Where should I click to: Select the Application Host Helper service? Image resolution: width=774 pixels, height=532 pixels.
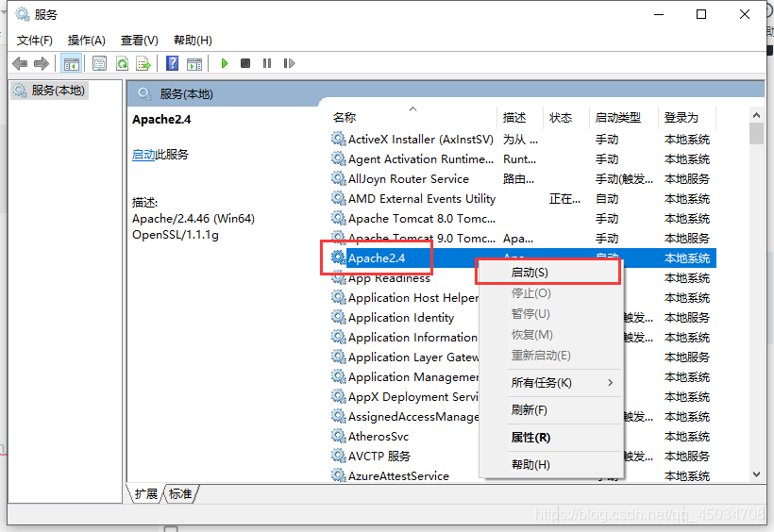click(x=413, y=297)
